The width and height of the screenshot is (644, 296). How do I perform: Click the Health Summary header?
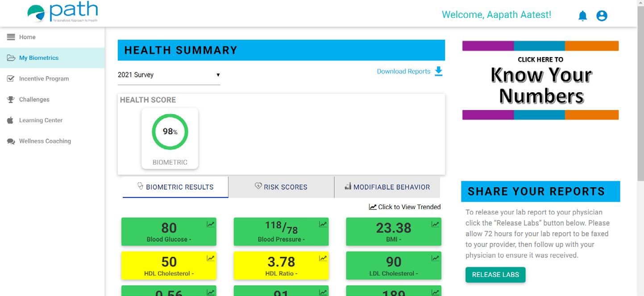[281, 50]
